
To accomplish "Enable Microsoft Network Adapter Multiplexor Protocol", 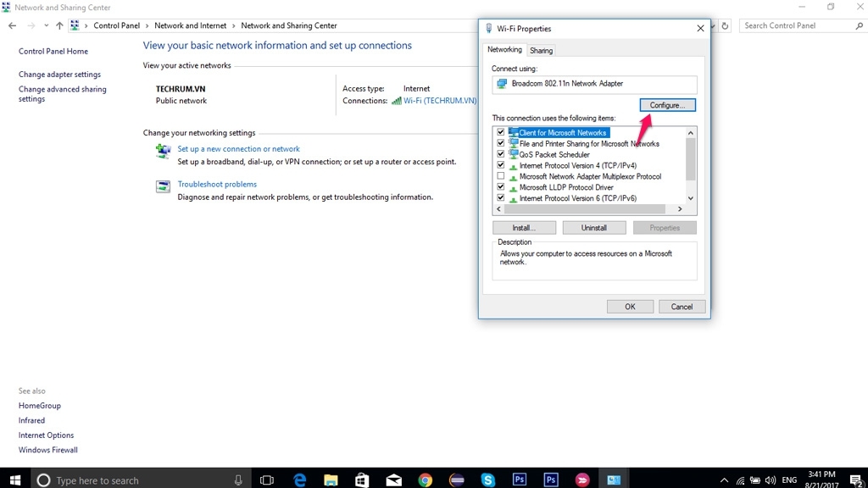I will [500, 176].
